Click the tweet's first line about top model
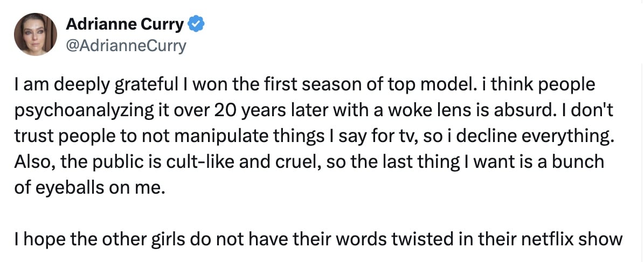This screenshot has height=262, width=644. pos(304,86)
